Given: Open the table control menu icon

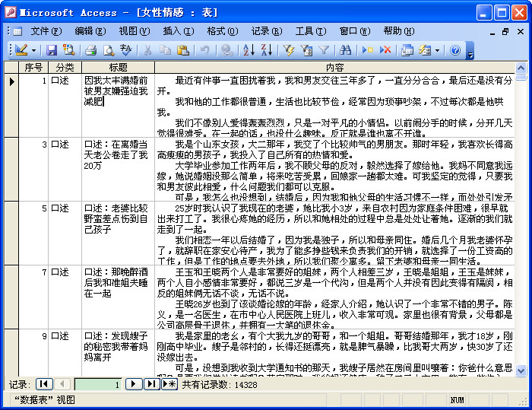Looking at the screenshot, I should click(x=17, y=31).
